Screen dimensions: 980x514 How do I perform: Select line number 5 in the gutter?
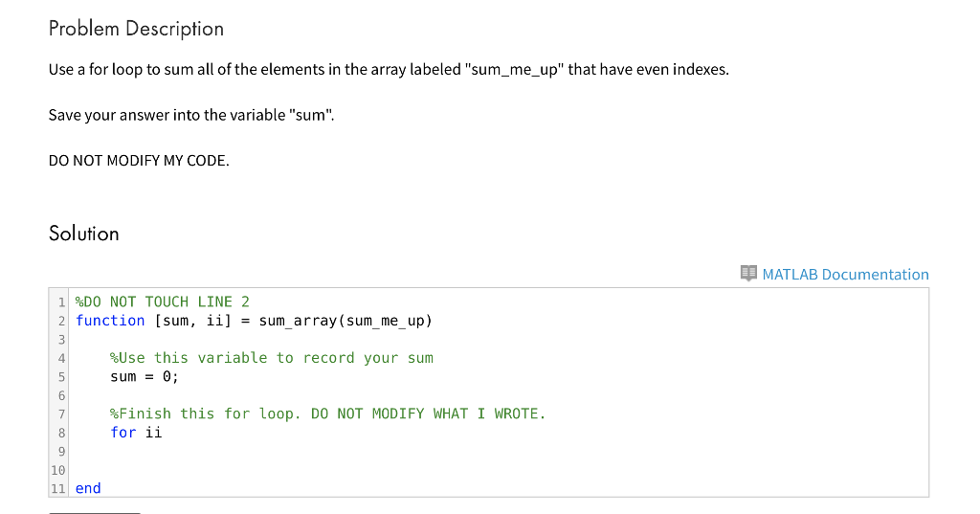tap(61, 376)
